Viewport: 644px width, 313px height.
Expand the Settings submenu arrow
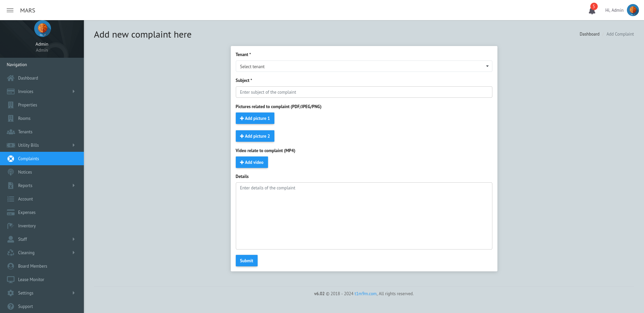tap(73, 293)
